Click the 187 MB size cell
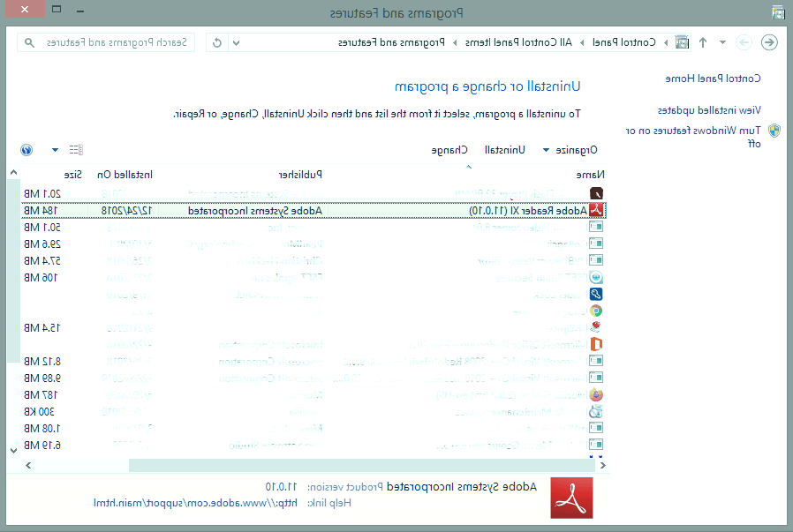The image size is (793, 532). click(41, 394)
